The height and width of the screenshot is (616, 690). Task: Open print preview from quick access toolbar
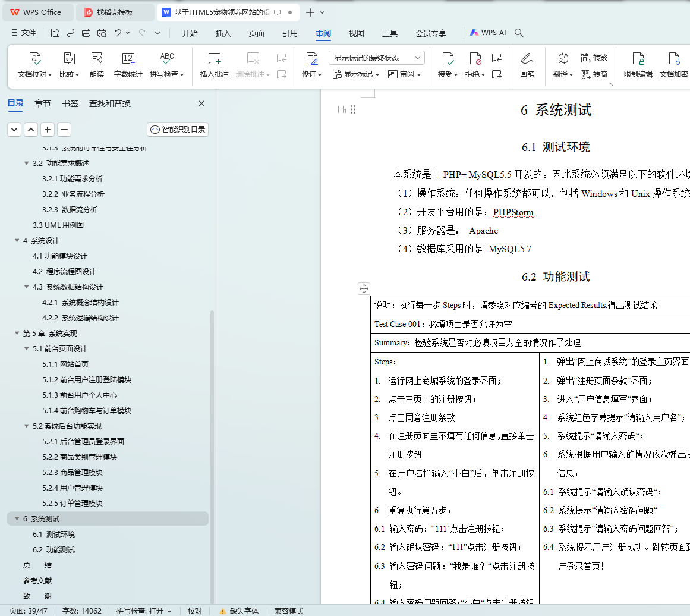[102, 33]
